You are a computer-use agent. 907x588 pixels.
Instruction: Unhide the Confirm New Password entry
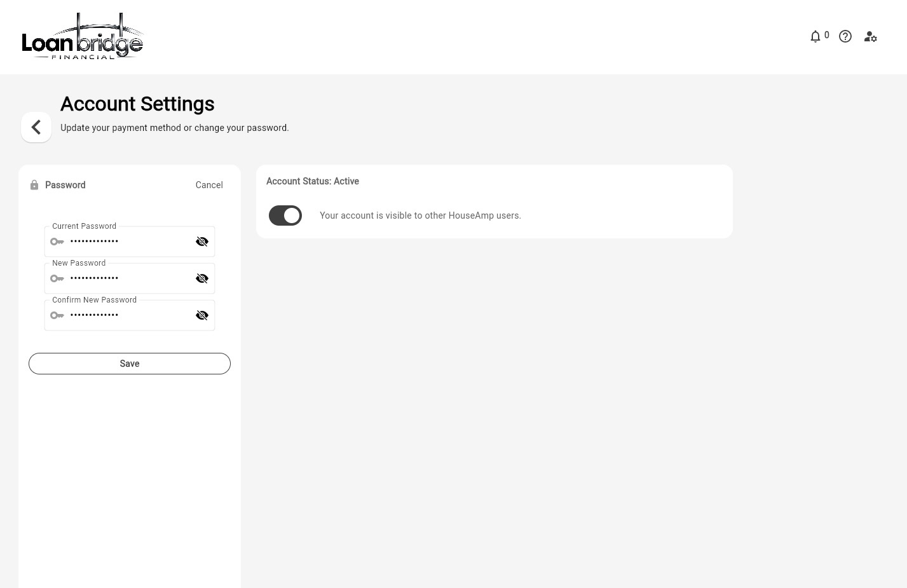(202, 315)
